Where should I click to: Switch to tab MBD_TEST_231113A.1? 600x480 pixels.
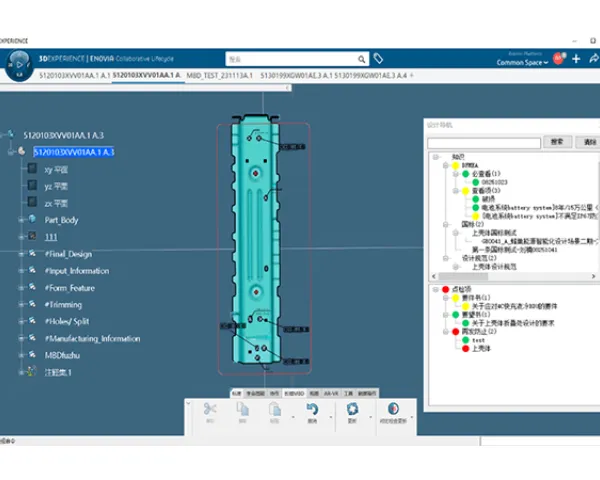(220, 75)
